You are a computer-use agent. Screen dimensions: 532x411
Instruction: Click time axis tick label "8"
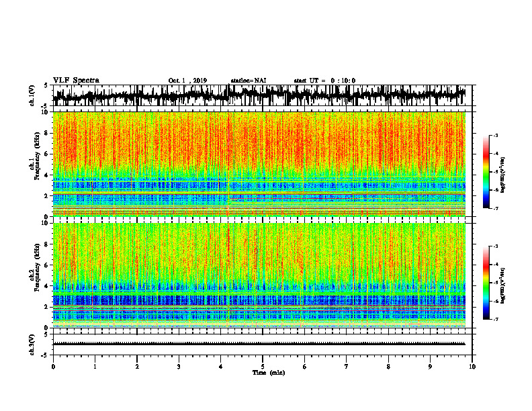(388, 367)
